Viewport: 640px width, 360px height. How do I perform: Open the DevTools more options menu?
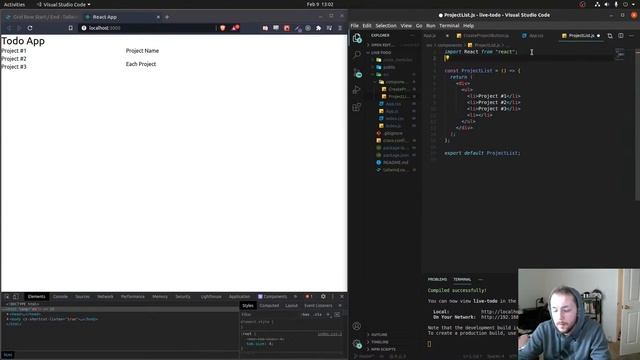[333, 296]
